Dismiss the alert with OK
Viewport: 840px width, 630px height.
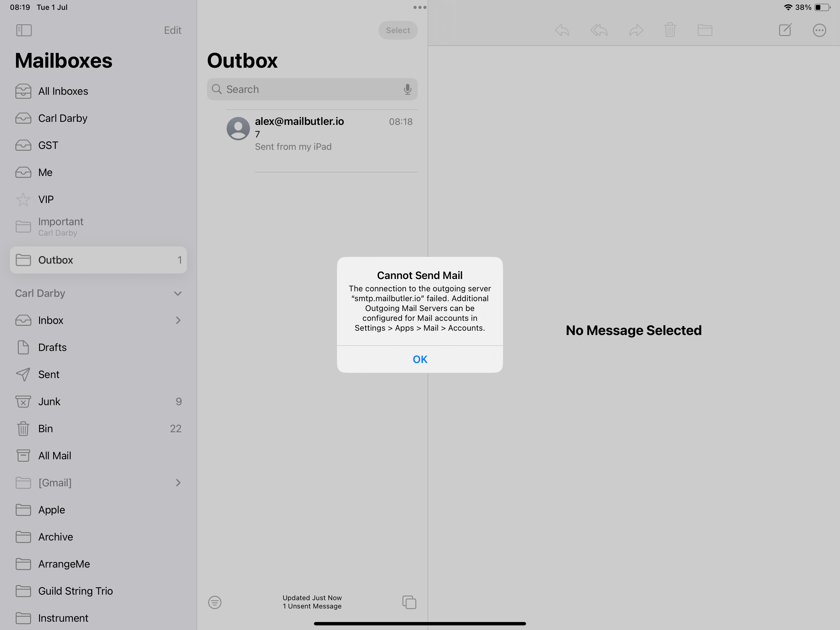click(x=420, y=359)
